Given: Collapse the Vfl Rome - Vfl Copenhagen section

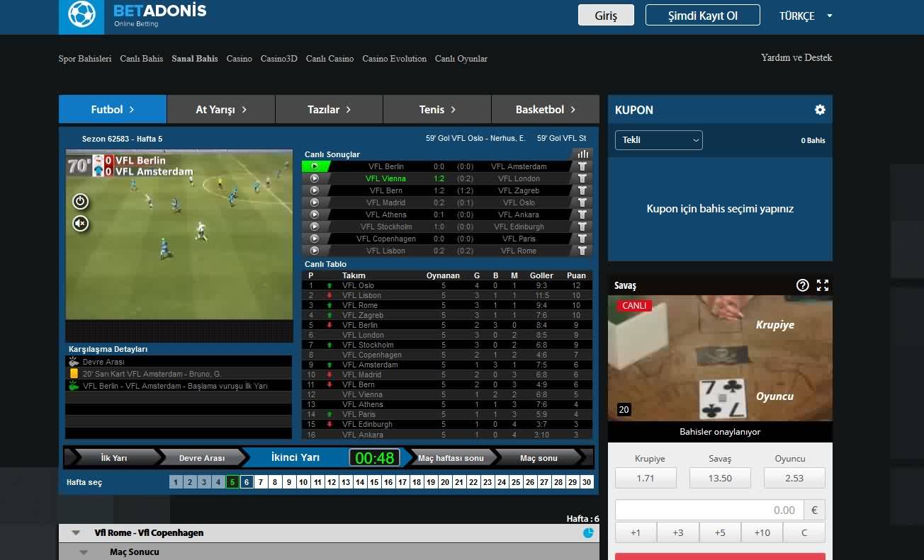Looking at the screenshot, I should 76,533.
